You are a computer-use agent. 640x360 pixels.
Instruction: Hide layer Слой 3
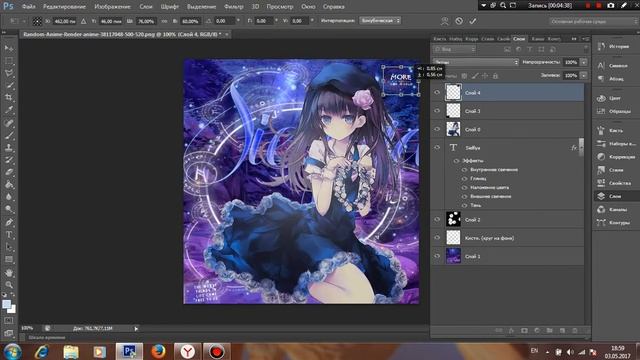click(437, 111)
